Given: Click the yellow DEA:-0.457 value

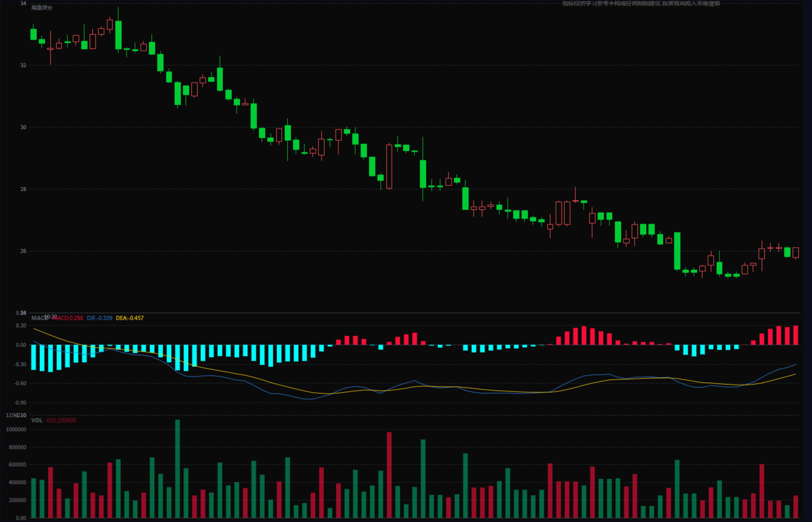Looking at the screenshot, I should (130, 318).
